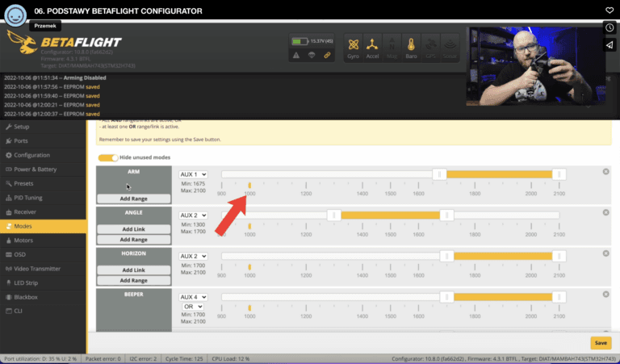Click the Mag sensor icon

click(392, 48)
